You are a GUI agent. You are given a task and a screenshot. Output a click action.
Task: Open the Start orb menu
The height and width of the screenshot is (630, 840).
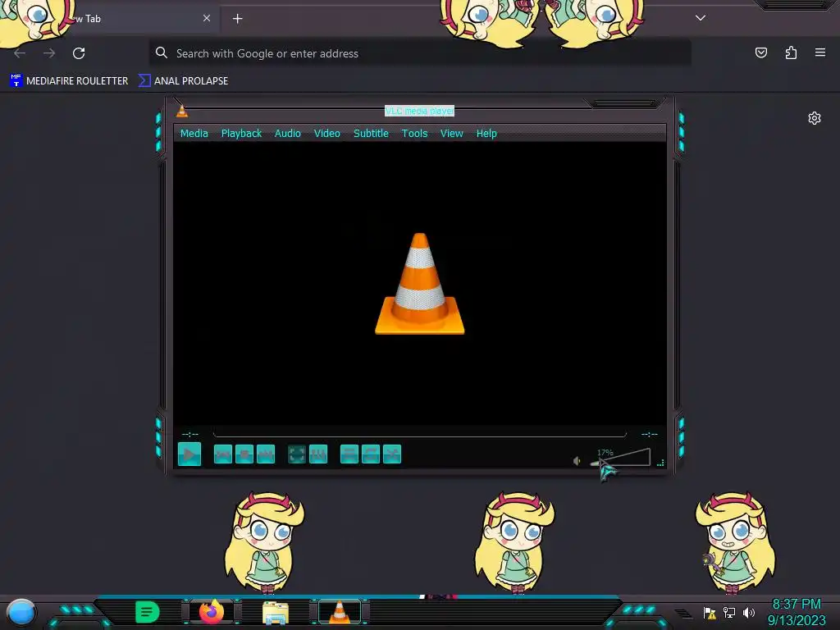(x=21, y=612)
